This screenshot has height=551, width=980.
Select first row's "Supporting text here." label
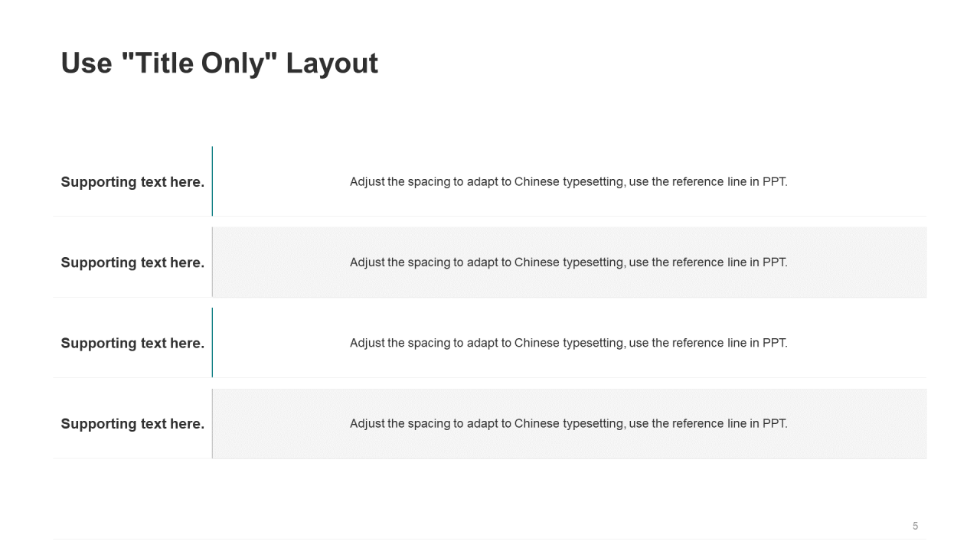pos(132,182)
